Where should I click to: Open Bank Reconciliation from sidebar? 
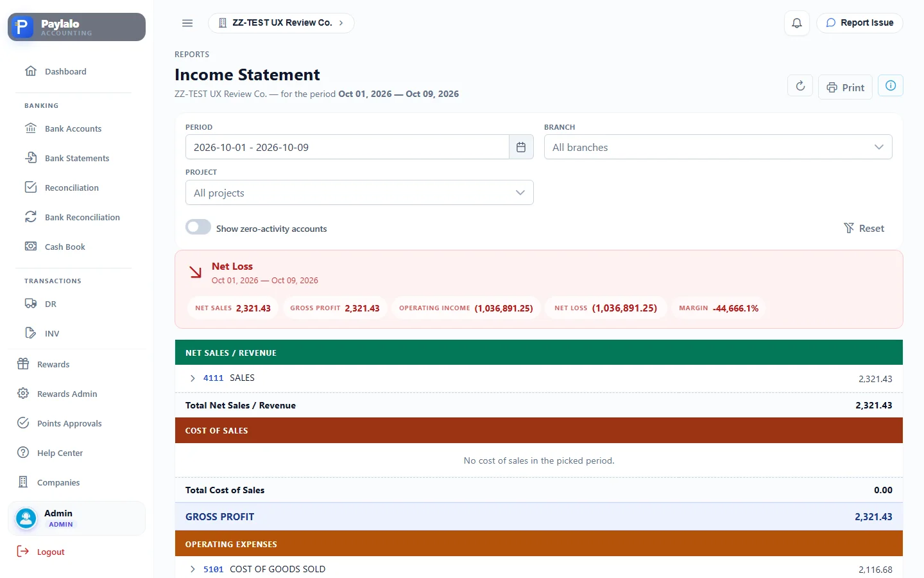point(82,217)
